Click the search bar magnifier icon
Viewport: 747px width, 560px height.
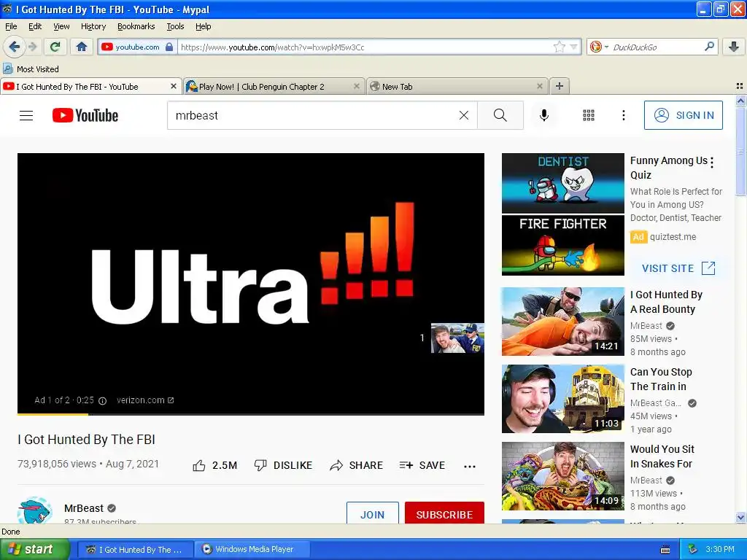point(709,47)
